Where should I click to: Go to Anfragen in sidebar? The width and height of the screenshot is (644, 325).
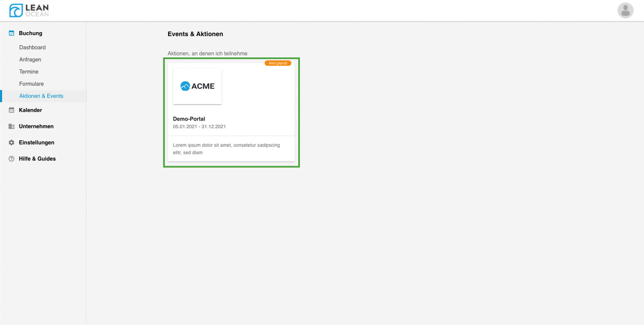point(30,60)
